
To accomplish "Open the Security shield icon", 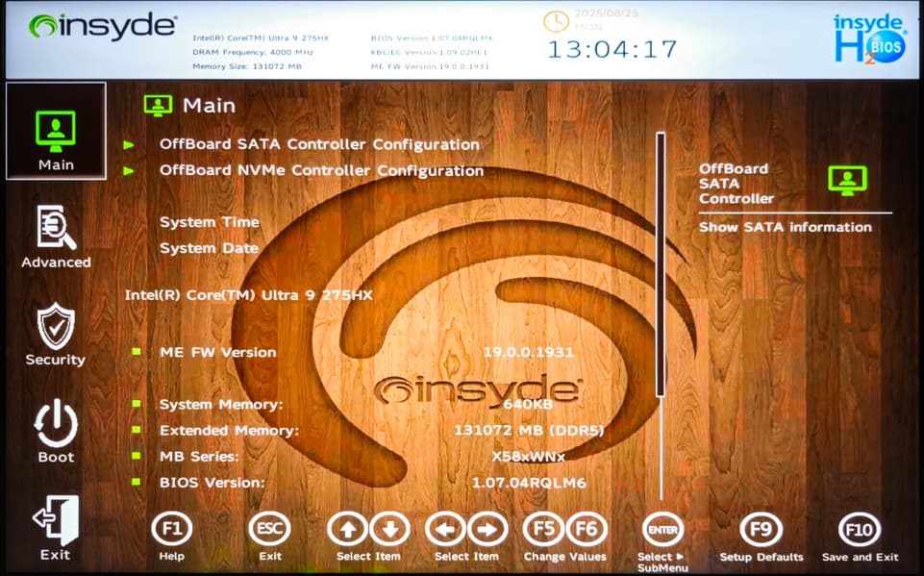I will [x=56, y=325].
